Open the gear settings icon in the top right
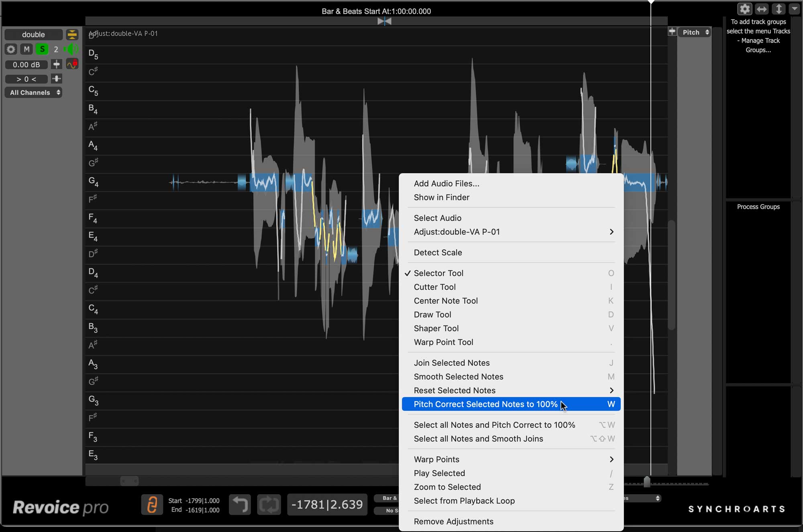The width and height of the screenshot is (803, 532). click(745, 9)
